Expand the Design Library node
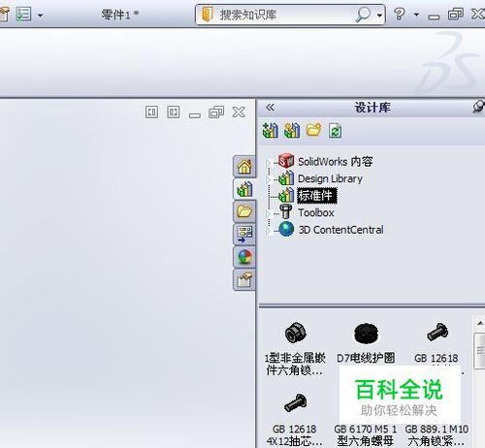The image size is (485, 448). point(268,179)
